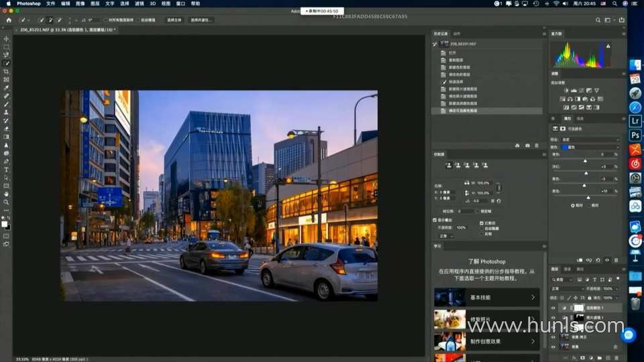Toggle adjustment visibility eye in Properties footer
Image resolution: width=644 pixels, height=362 pixels.
click(x=607, y=260)
